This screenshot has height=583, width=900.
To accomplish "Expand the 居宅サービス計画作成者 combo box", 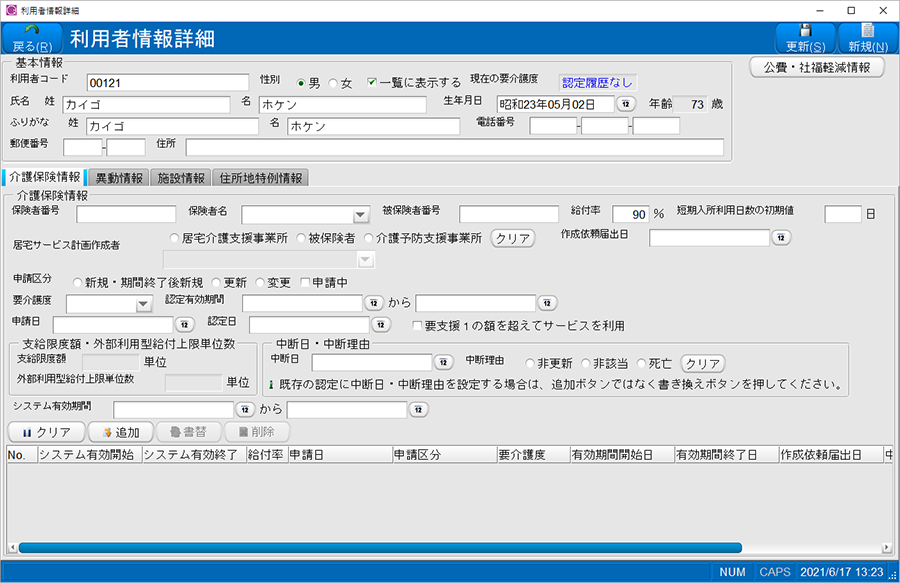I will 365,260.
